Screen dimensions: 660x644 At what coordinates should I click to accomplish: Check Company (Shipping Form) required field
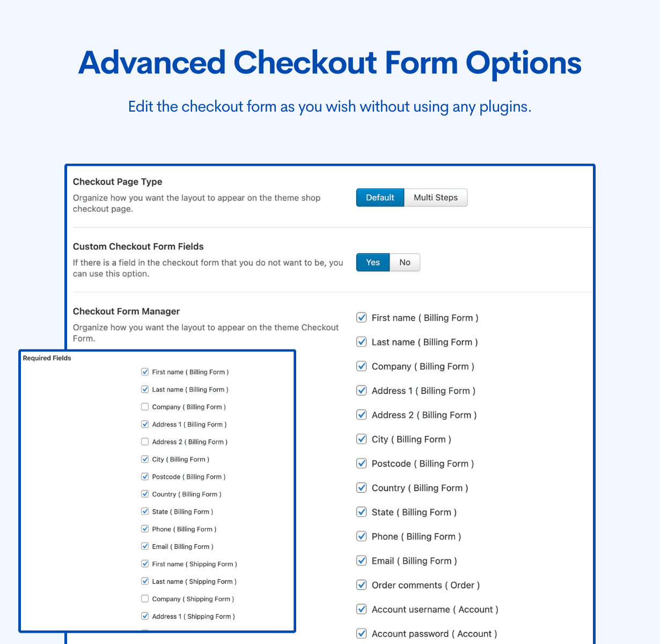pyautogui.click(x=145, y=599)
